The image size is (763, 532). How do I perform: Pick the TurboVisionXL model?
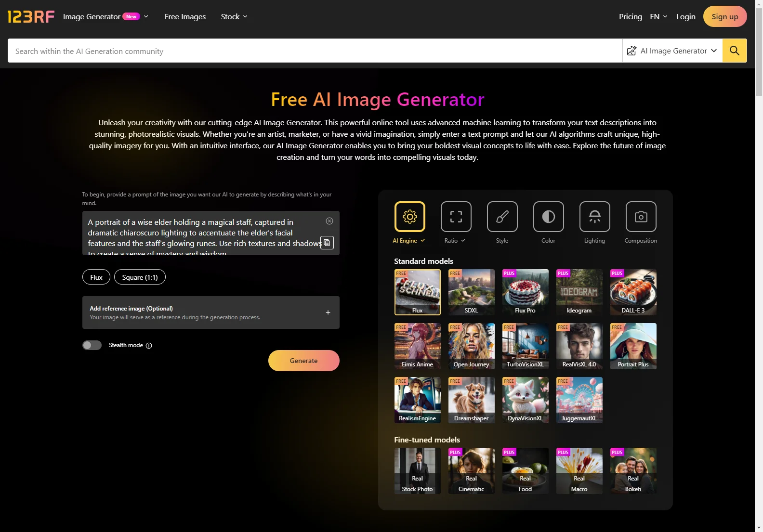click(x=526, y=346)
